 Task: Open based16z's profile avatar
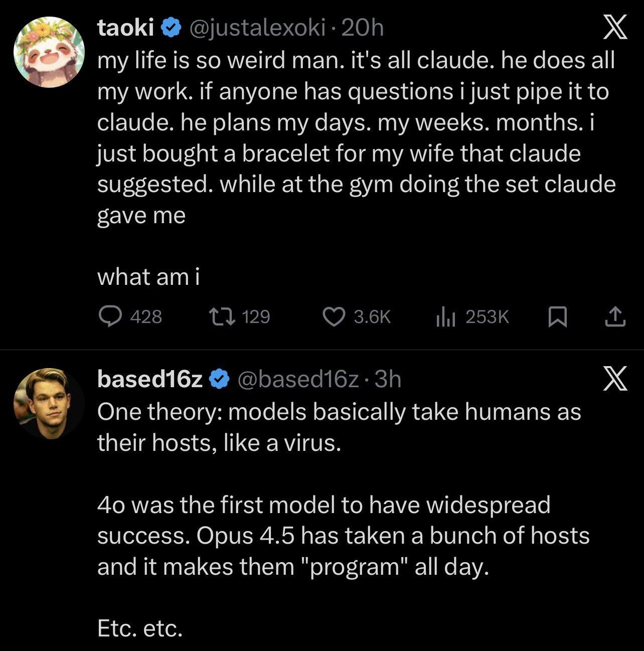(x=49, y=403)
